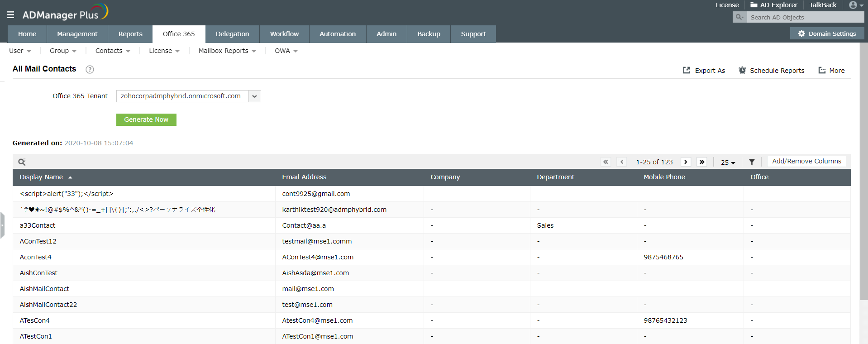Click the table search magnifier icon

(x=22, y=162)
